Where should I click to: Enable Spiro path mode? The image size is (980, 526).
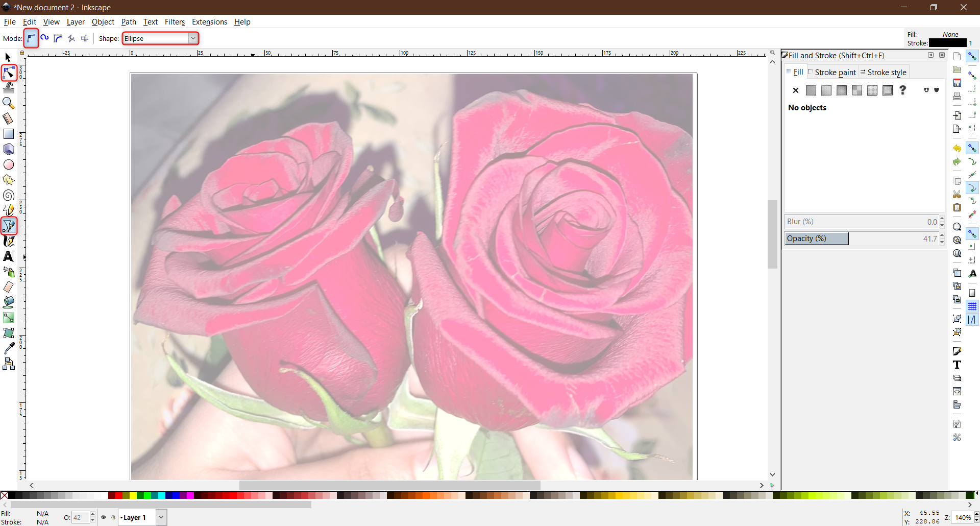[45, 38]
